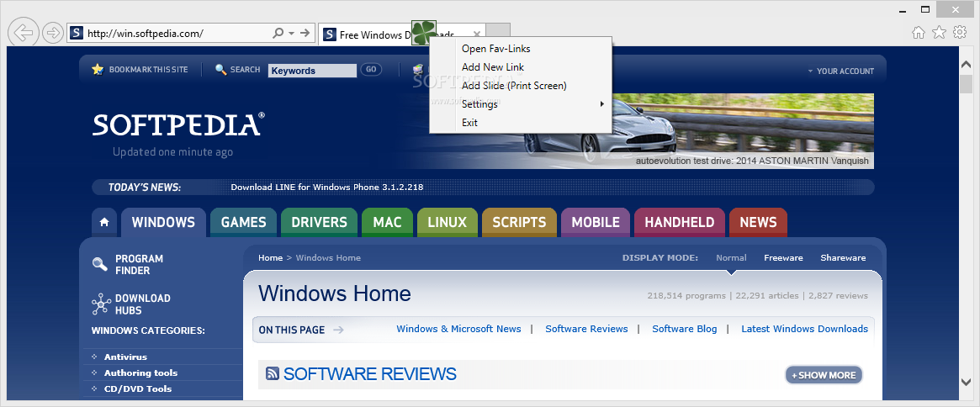Click the address bar search magnifier icon
980x407 pixels.
click(x=278, y=33)
